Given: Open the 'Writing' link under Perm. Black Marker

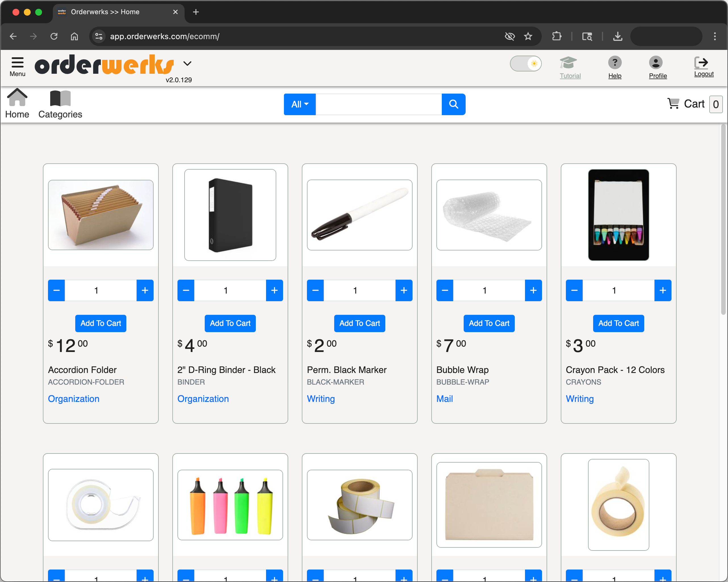Looking at the screenshot, I should point(321,399).
